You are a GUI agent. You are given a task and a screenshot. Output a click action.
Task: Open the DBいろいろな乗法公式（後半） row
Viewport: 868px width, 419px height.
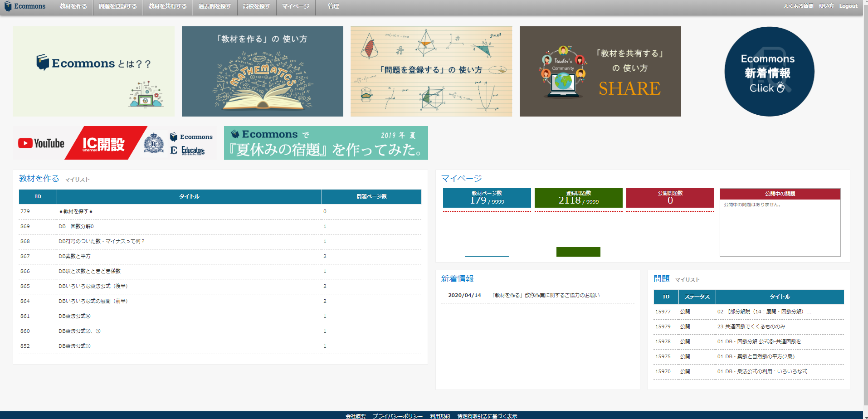(x=220, y=287)
